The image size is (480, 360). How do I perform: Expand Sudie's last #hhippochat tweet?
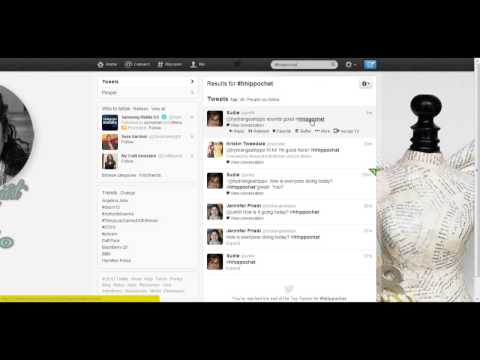pyautogui.click(x=233, y=268)
